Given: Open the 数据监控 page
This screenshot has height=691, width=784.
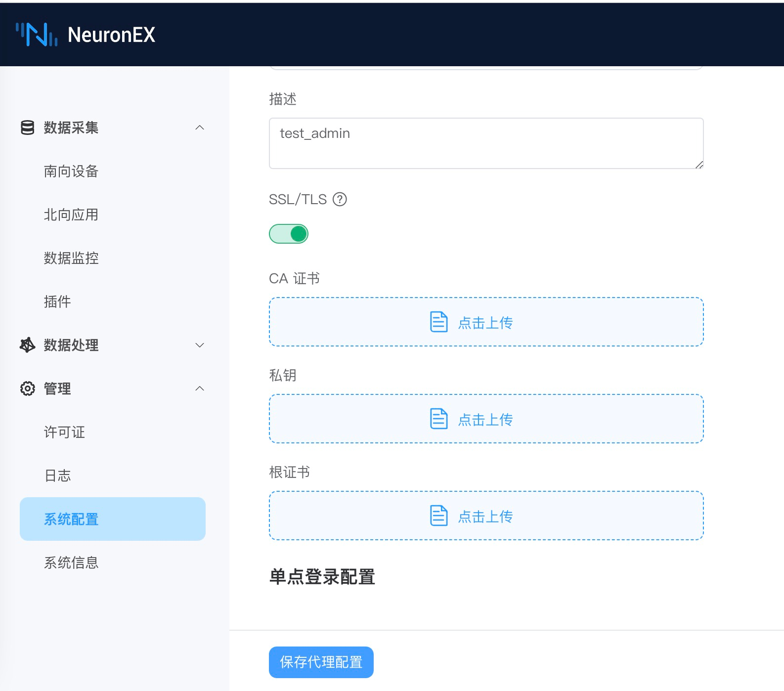Looking at the screenshot, I should click(x=71, y=258).
